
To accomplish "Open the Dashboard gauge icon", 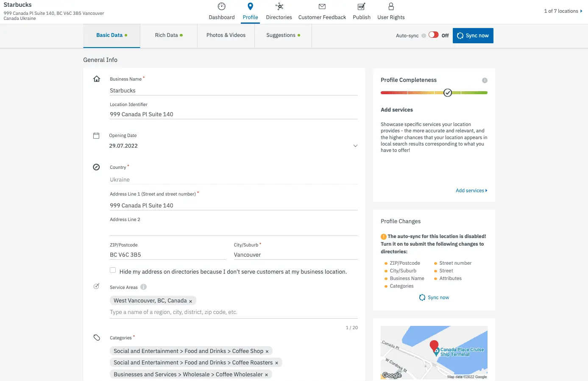I will (x=222, y=6).
